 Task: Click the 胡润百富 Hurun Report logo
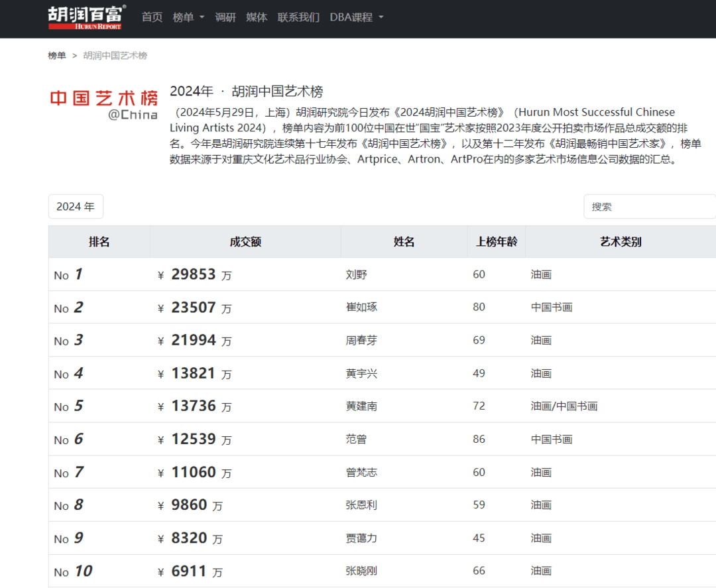[x=85, y=17]
